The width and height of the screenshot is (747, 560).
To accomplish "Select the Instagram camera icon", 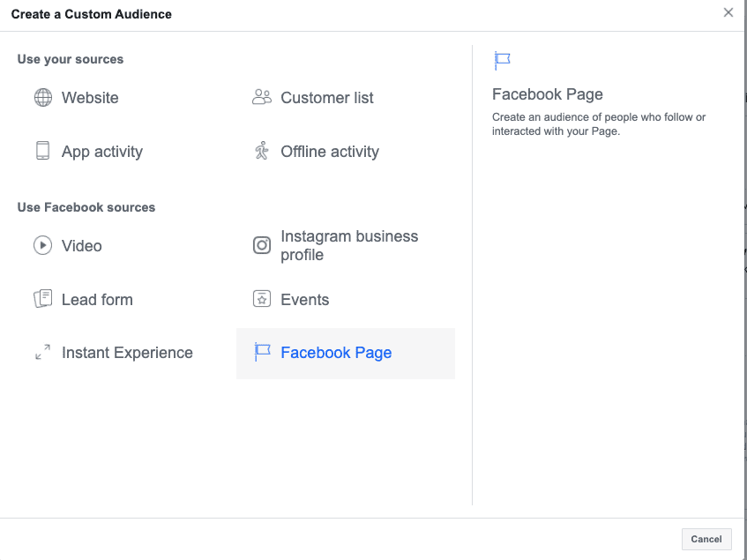I will (261, 246).
